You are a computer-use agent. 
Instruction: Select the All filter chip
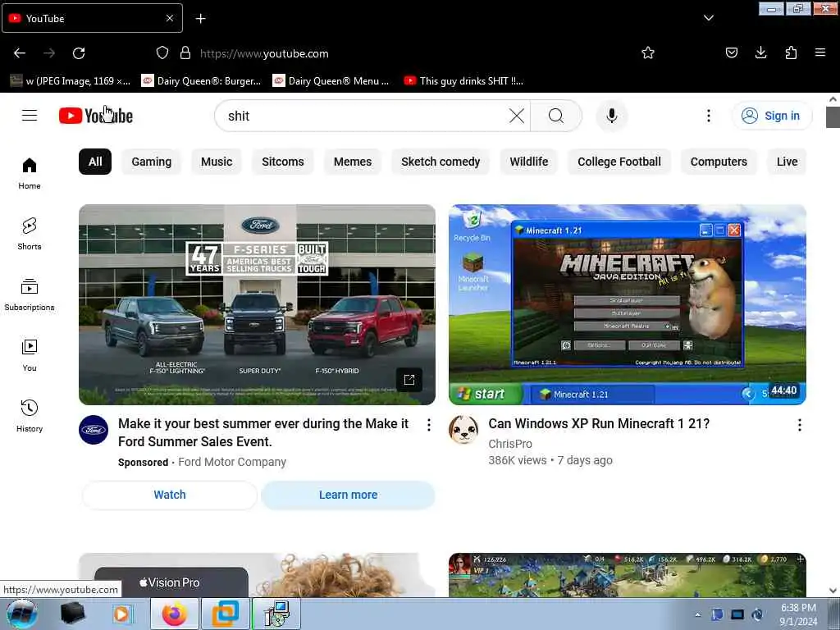pyautogui.click(x=95, y=162)
